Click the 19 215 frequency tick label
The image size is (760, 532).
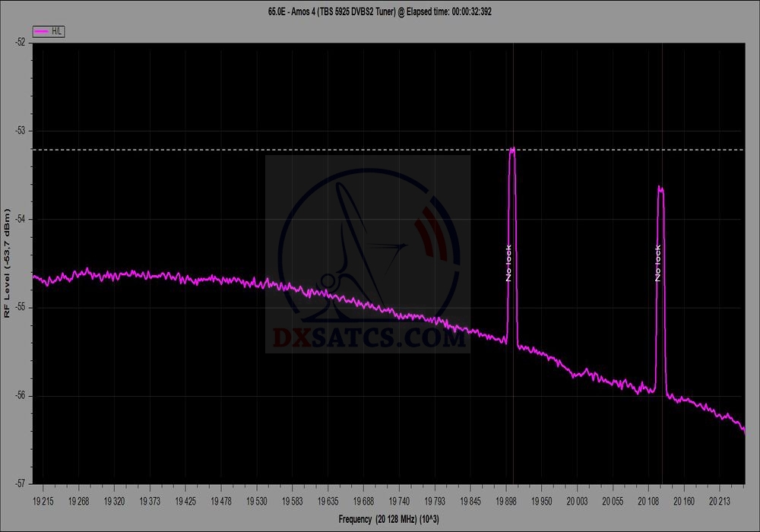click(43, 501)
